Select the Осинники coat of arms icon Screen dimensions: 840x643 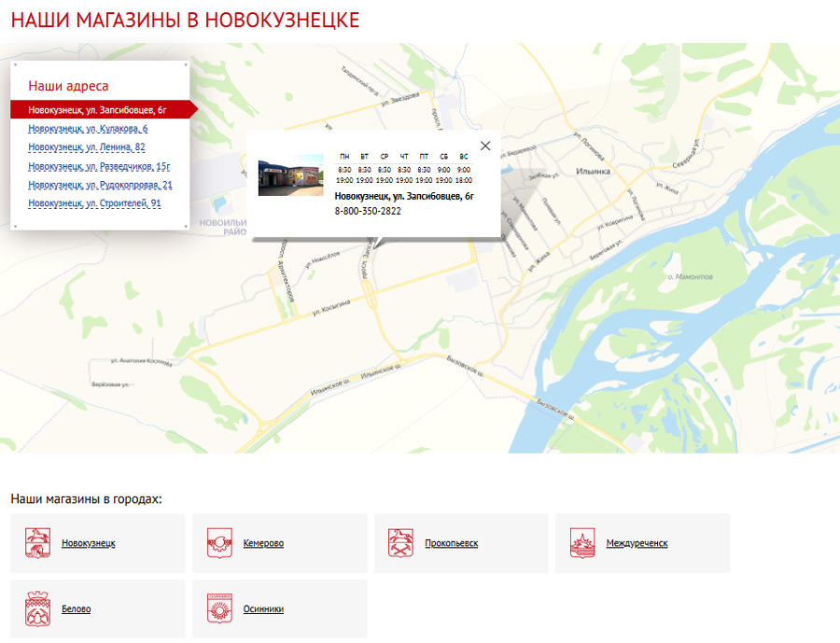(219, 609)
